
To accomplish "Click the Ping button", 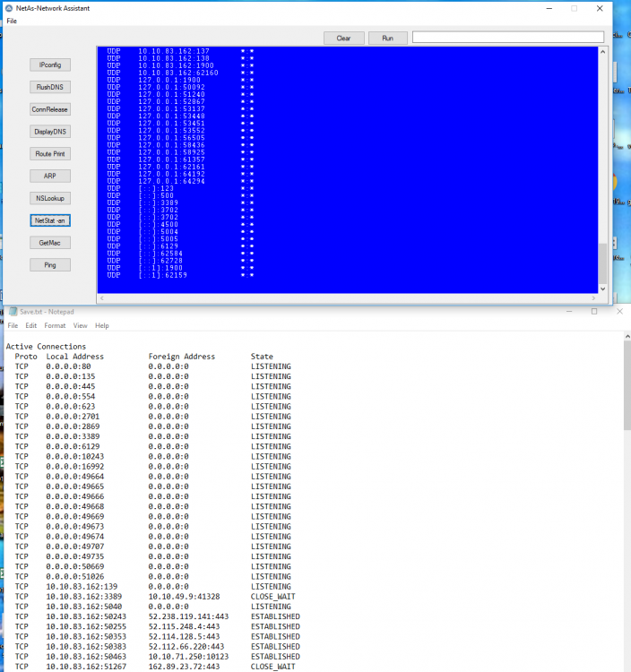I will (x=50, y=265).
